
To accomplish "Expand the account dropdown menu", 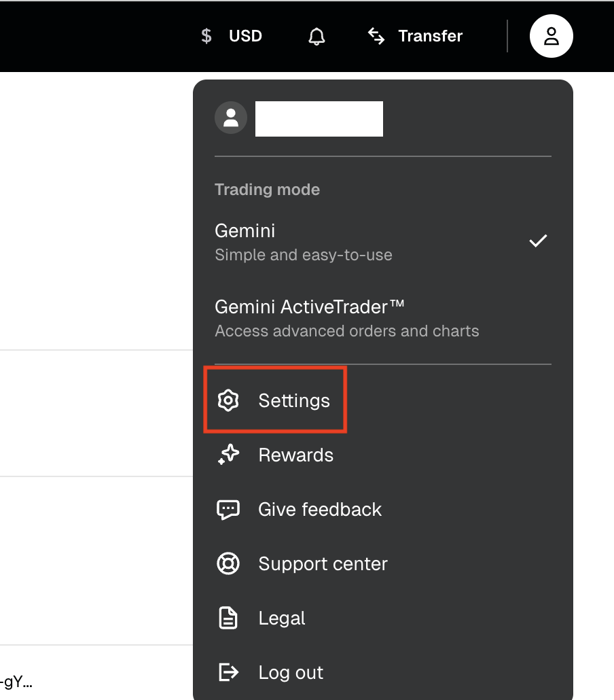I will (551, 35).
